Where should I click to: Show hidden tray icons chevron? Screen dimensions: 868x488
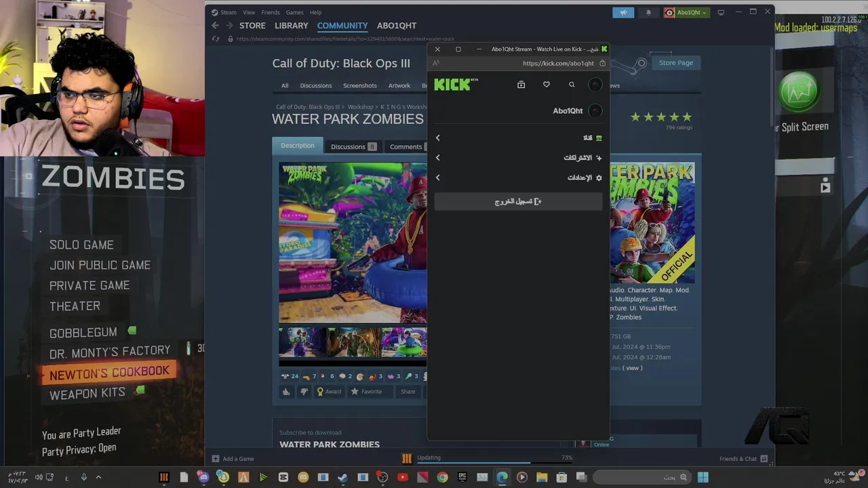(x=98, y=477)
